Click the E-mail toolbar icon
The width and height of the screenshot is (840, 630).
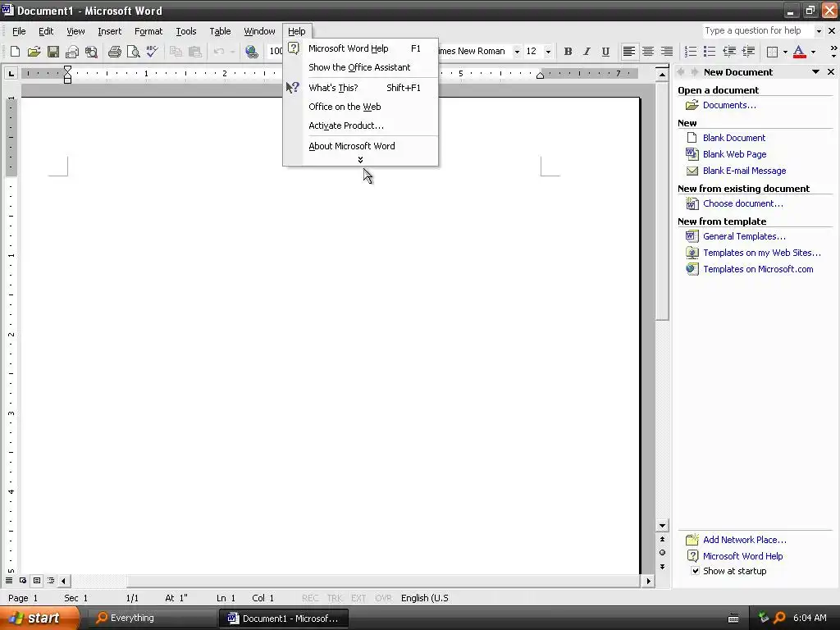pos(72,52)
